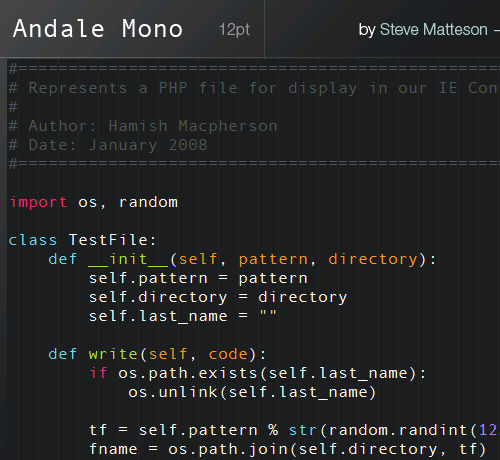Screen dimensions: 500x460
Task: Click the 'self.pattern = pattern' line
Action: point(198,279)
